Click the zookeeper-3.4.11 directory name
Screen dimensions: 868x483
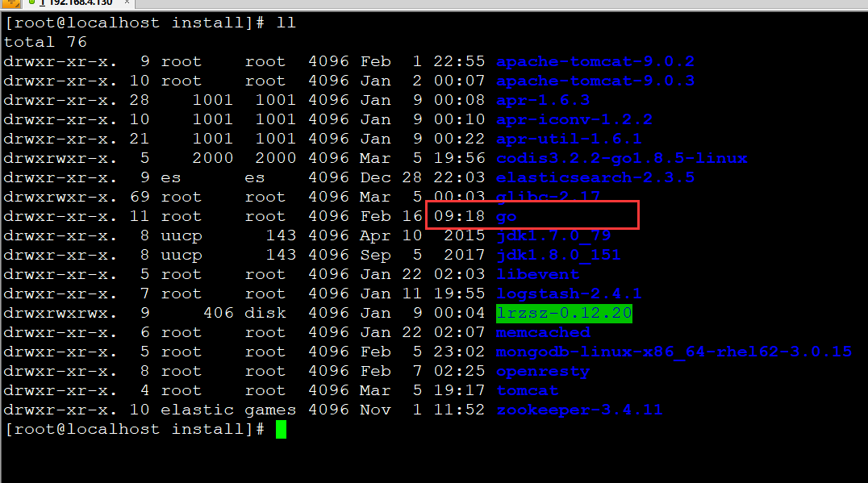(579, 410)
